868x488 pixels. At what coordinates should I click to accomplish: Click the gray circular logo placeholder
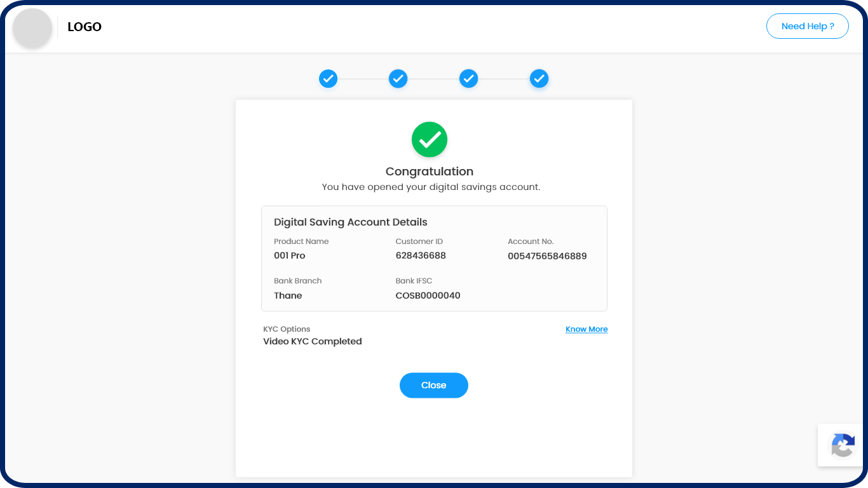[32, 28]
